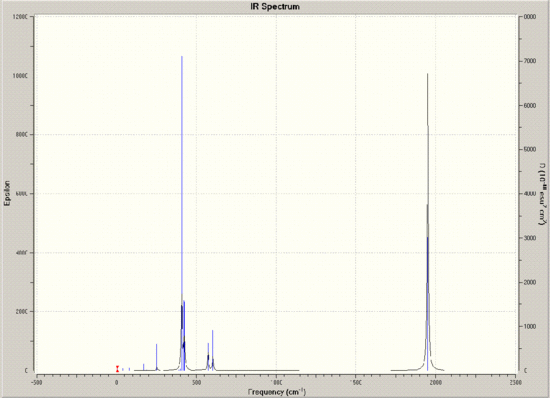The image size is (550, 398).
Task: Click the tall black peak near 2000
Action: click(428, 222)
